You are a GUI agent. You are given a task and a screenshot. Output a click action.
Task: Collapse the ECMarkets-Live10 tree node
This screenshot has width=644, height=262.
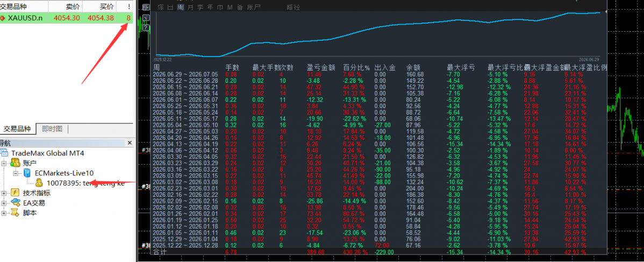[15, 173]
